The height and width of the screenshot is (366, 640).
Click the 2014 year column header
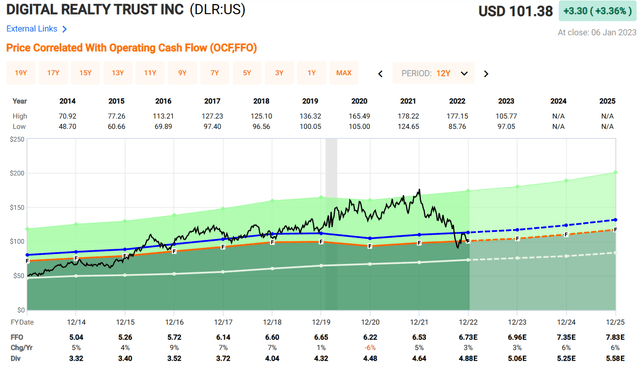coord(67,101)
